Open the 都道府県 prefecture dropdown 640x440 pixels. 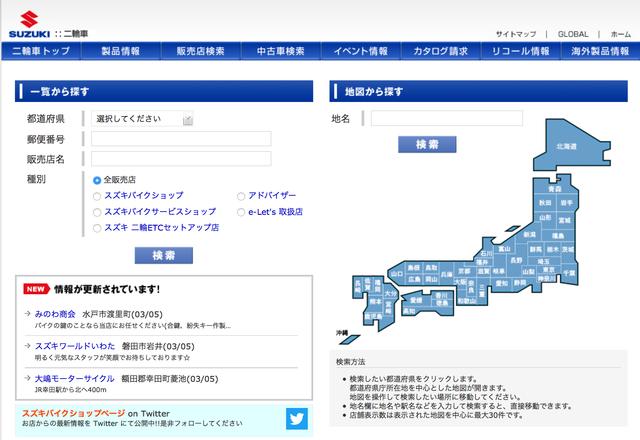(x=142, y=119)
